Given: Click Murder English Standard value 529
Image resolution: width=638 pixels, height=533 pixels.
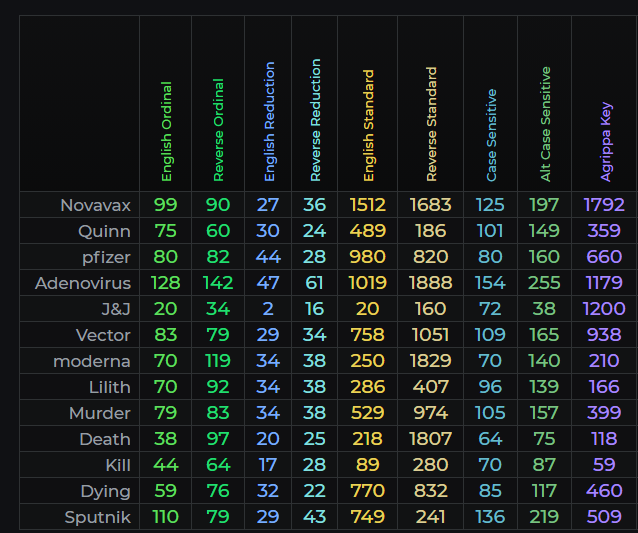Looking at the screenshot, I should pyautogui.click(x=368, y=413).
